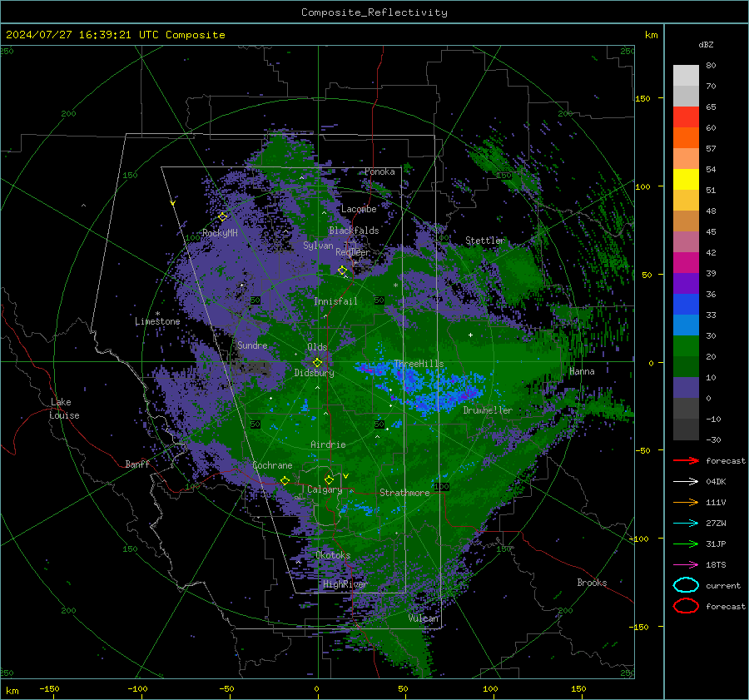Viewport: 749px width, 700px height.
Task: Click the Stettler city label
Action: coord(485,241)
